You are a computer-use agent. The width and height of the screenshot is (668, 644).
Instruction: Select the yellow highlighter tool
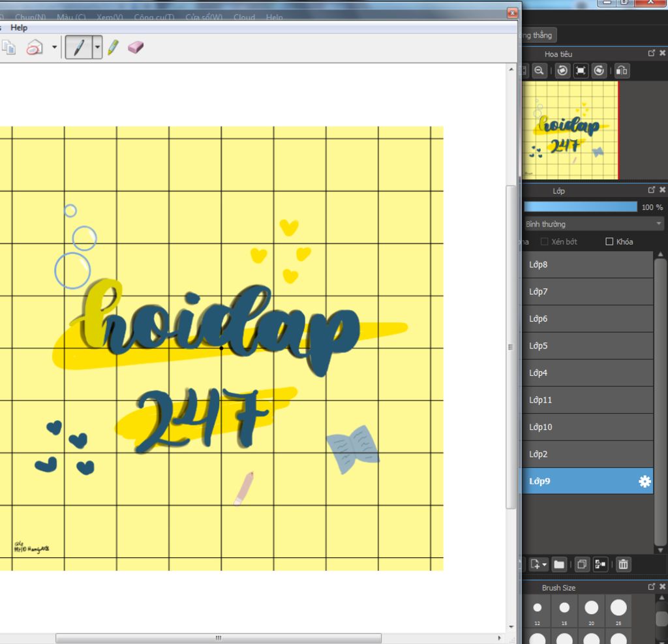pos(114,48)
